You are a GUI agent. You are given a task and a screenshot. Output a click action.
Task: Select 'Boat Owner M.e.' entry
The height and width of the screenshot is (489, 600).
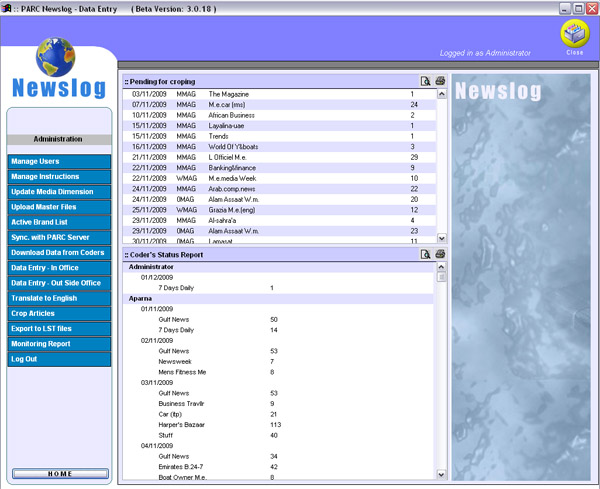[183, 478]
